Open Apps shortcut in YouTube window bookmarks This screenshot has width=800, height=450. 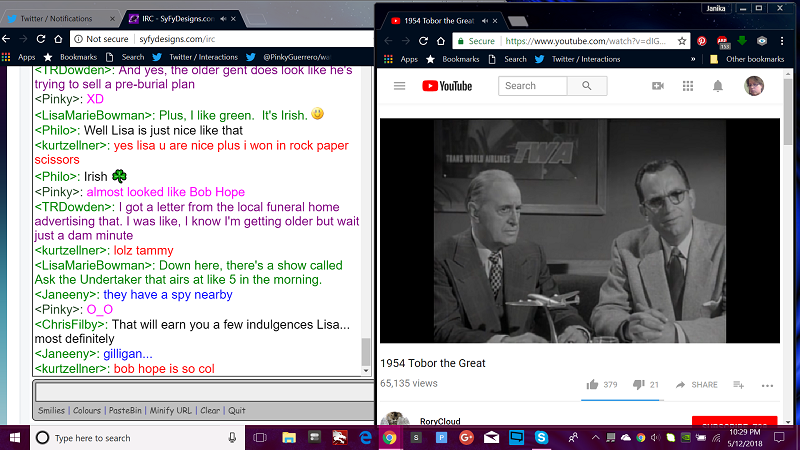(402, 59)
